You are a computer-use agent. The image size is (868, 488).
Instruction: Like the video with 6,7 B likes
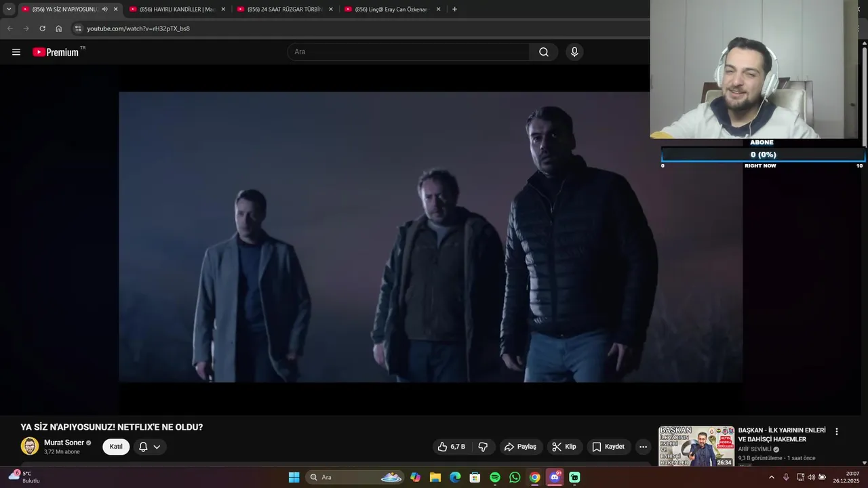tap(452, 447)
